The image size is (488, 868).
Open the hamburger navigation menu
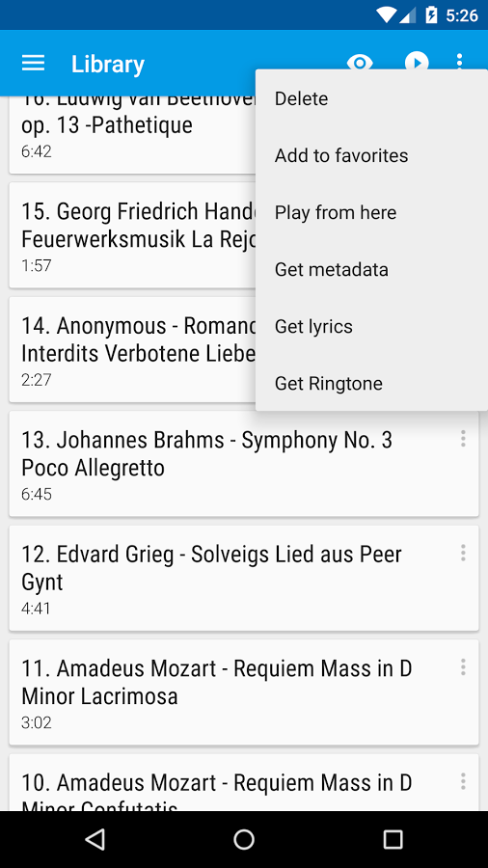(x=33, y=63)
